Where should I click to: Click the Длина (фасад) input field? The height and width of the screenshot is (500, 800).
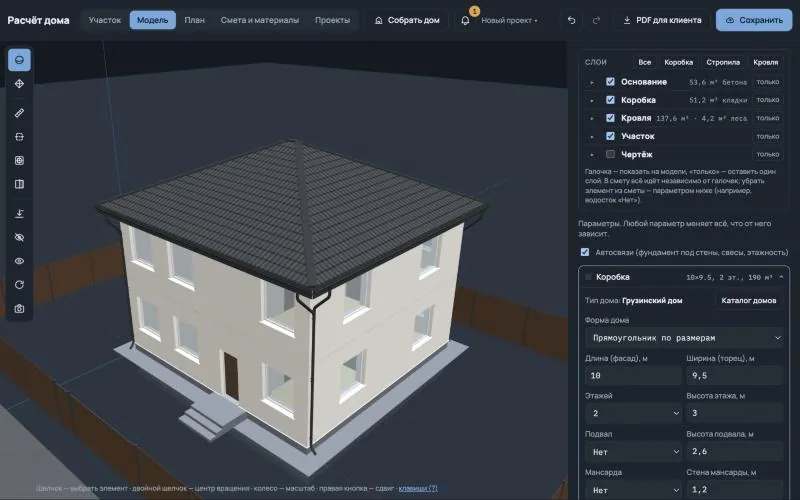point(633,376)
